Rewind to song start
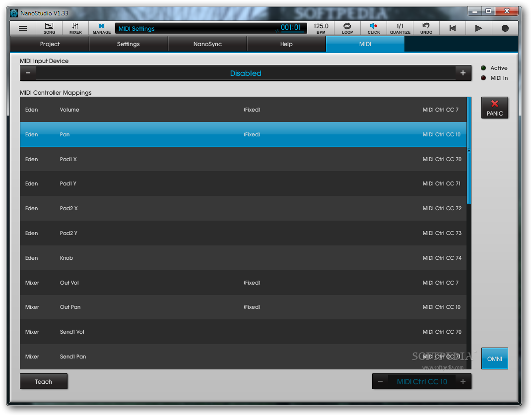Image resolution: width=532 pixels, height=416 pixels. (452, 28)
